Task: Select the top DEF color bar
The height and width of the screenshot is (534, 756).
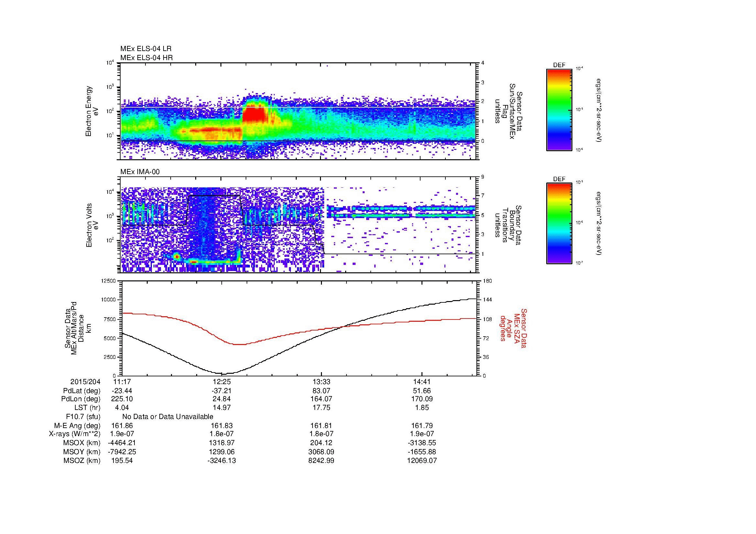Action: click(x=559, y=110)
